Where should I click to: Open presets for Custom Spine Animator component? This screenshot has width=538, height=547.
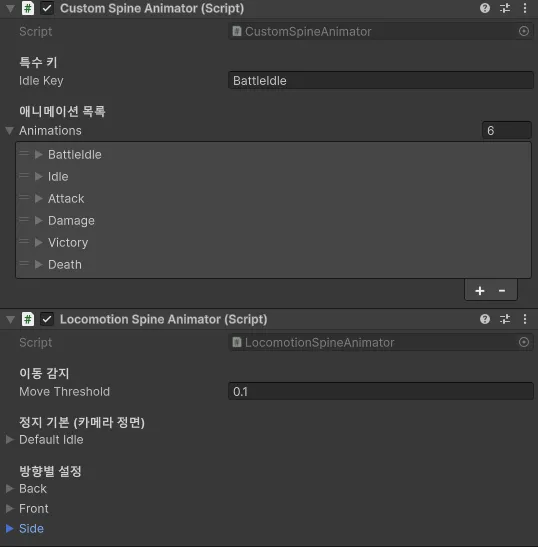click(x=505, y=8)
